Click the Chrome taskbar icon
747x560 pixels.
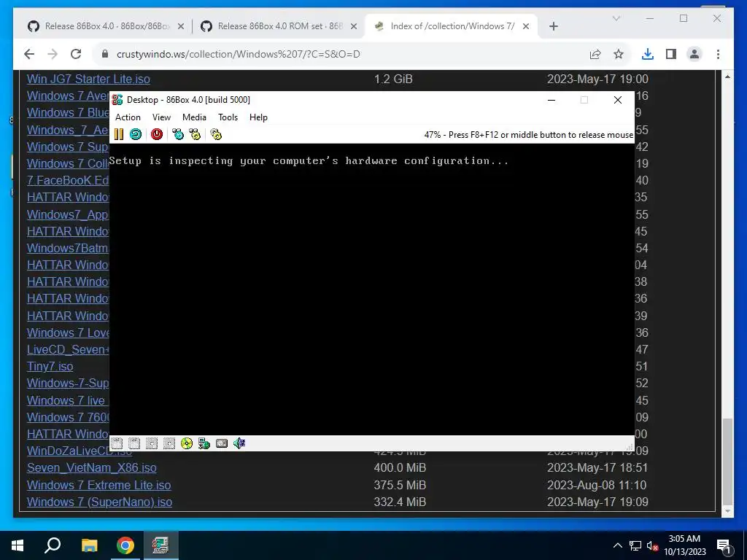125,545
